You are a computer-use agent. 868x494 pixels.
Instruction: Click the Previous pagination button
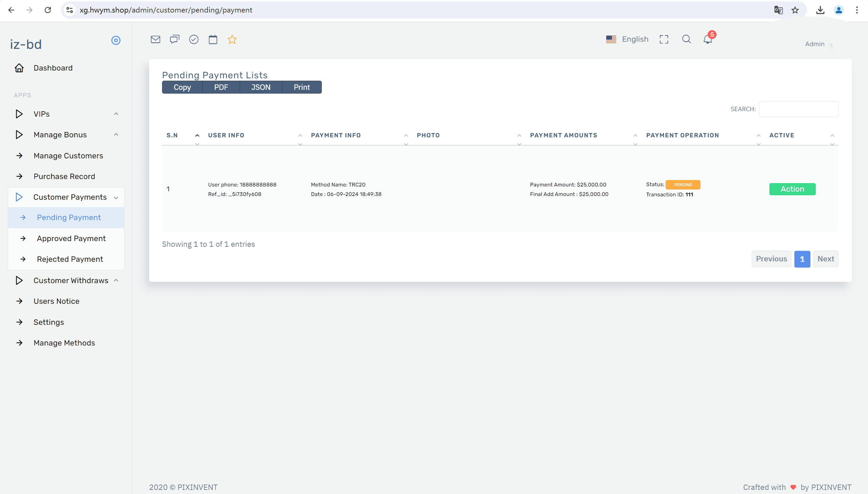[771, 259]
